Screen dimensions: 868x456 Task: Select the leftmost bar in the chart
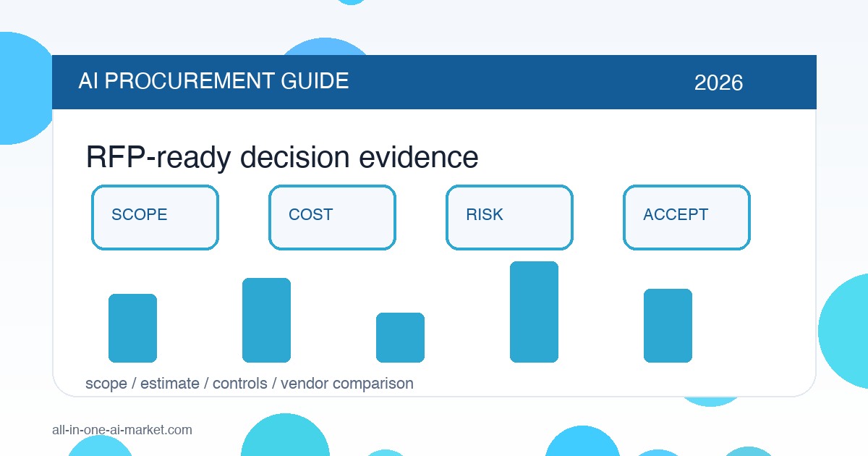[x=132, y=328]
